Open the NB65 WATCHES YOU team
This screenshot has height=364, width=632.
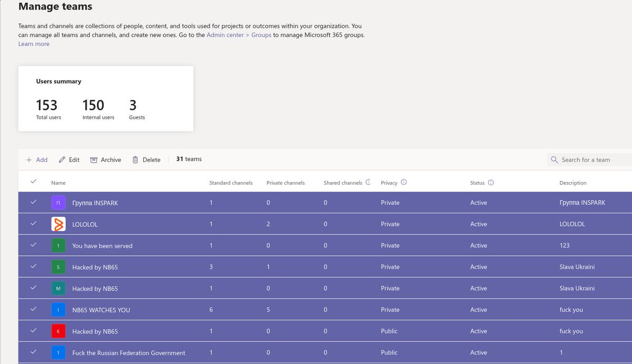click(101, 310)
